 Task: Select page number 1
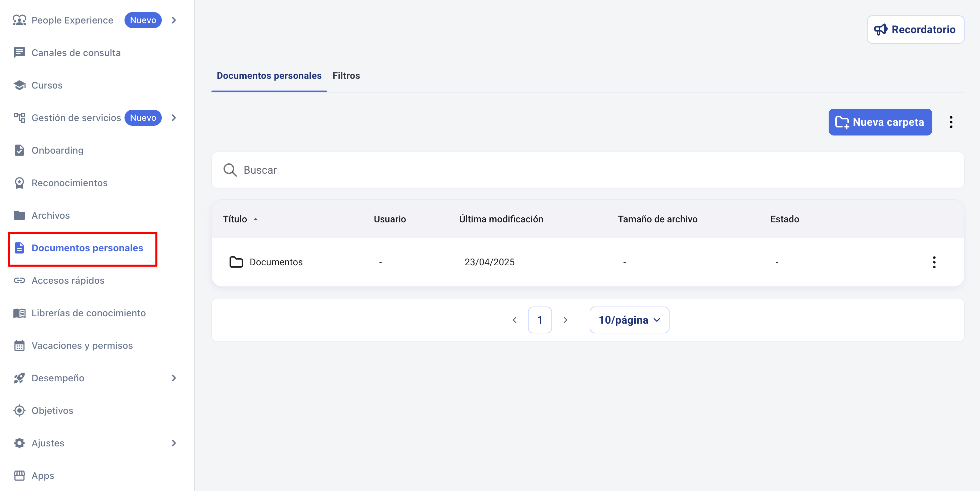(x=540, y=320)
